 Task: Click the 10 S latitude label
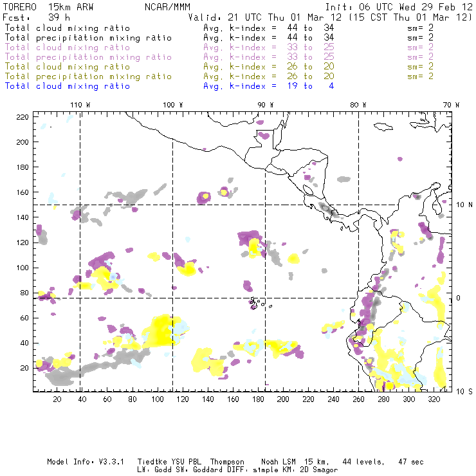464,392
